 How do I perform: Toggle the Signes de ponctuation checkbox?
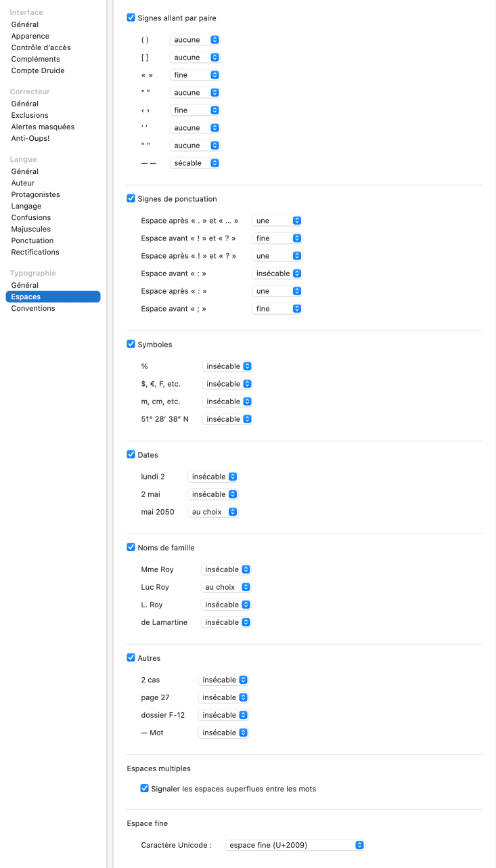pos(131,198)
